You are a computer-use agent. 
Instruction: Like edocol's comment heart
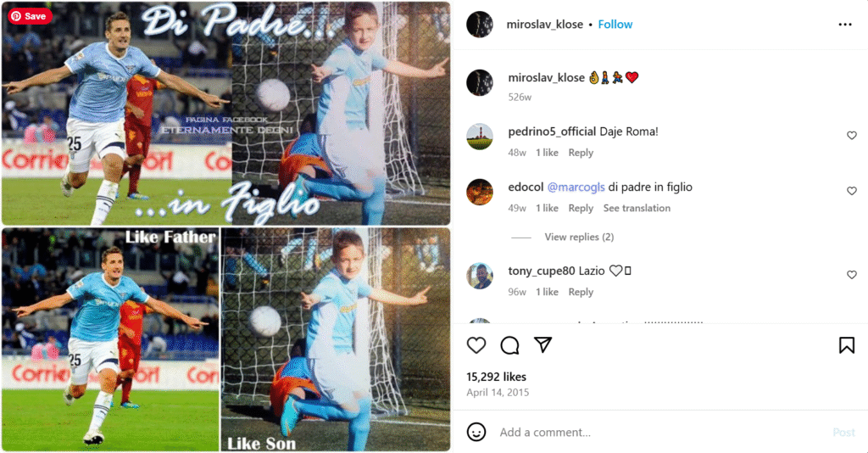[851, 191]
